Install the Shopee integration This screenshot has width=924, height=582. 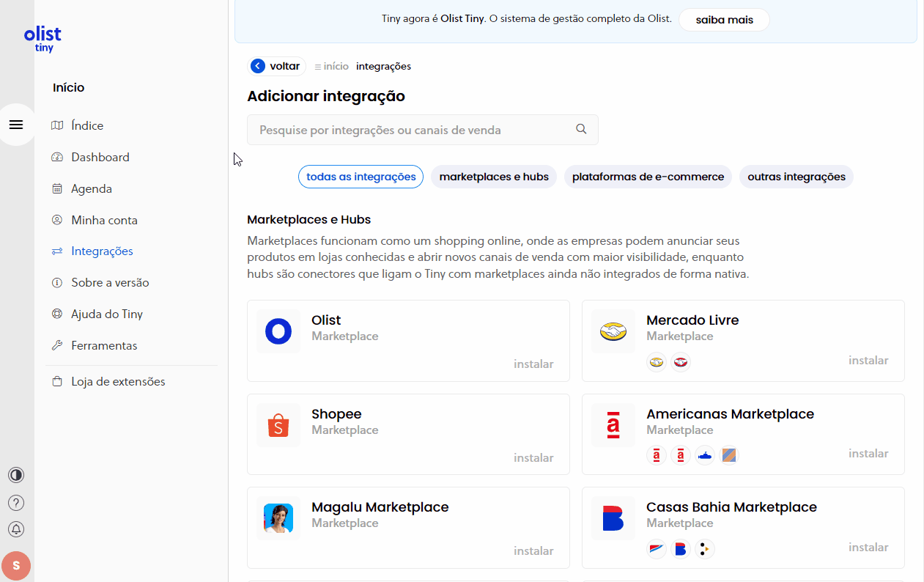(533, 458)
